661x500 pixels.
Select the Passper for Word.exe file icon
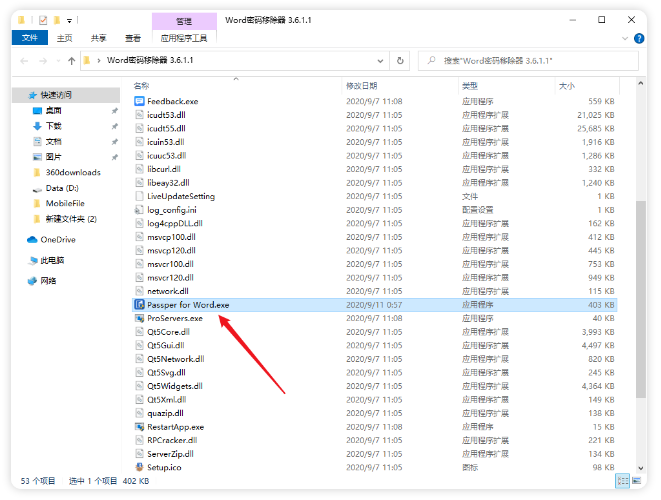139,304
